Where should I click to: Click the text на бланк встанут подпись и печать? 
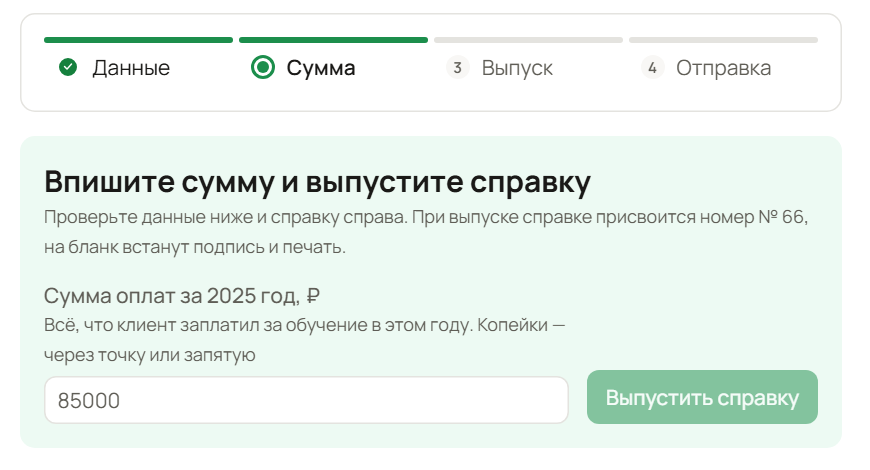(195, 247)
